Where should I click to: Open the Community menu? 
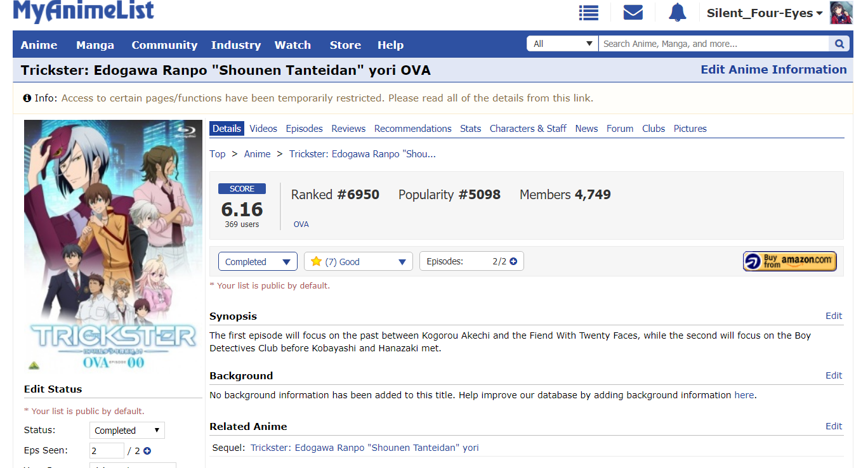coord(164,45)
